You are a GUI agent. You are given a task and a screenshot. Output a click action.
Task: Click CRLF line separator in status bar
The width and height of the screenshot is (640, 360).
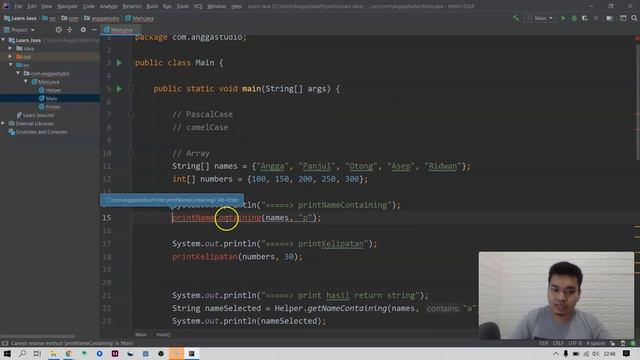[558, 343]
